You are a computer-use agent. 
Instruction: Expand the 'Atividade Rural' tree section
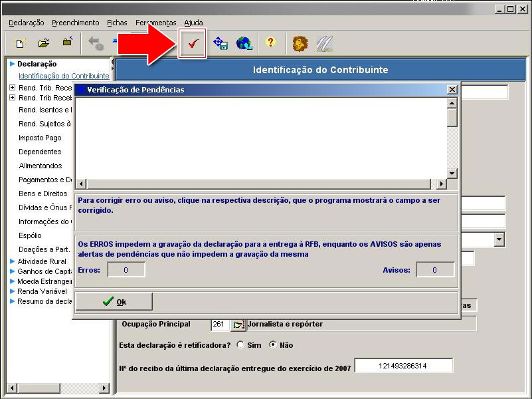[12, 261]
